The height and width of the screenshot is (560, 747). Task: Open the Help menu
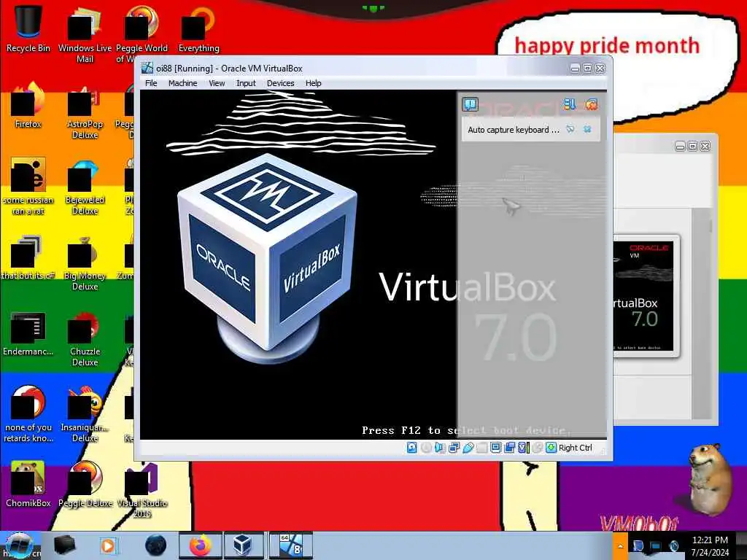[313, 83]
